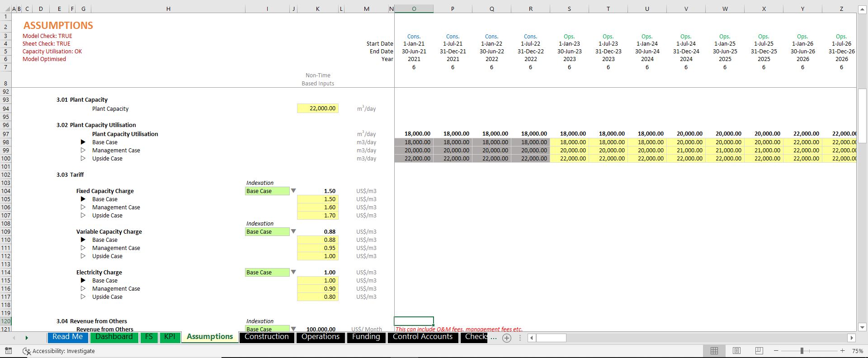Select Management Case for Plant Capacity Utilisation
This screenshot has height=358, width=868.
83,150
